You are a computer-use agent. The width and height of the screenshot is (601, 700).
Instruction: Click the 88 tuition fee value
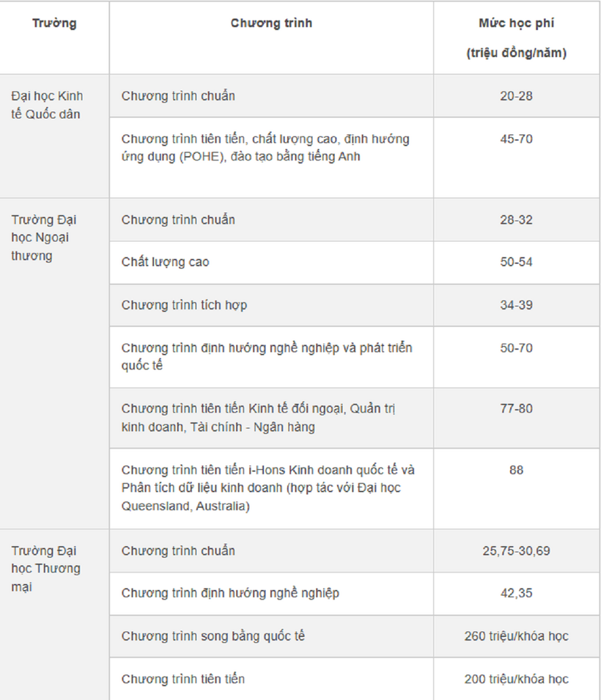point(516,470)
